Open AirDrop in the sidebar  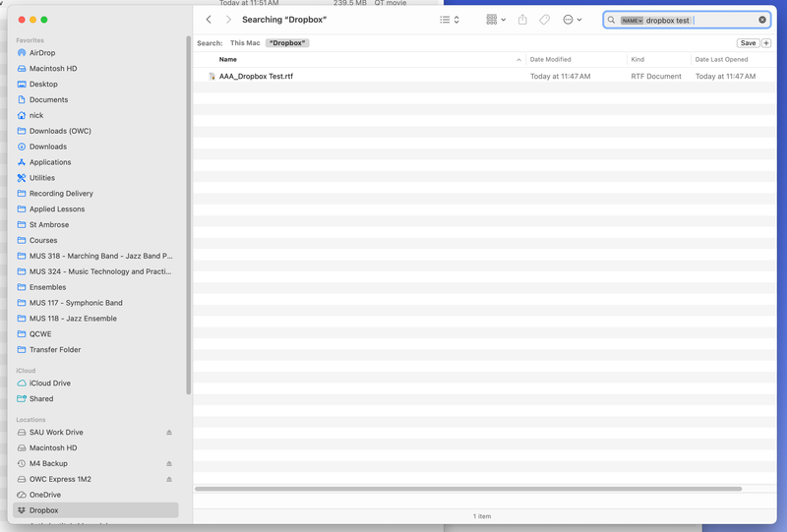42,53
